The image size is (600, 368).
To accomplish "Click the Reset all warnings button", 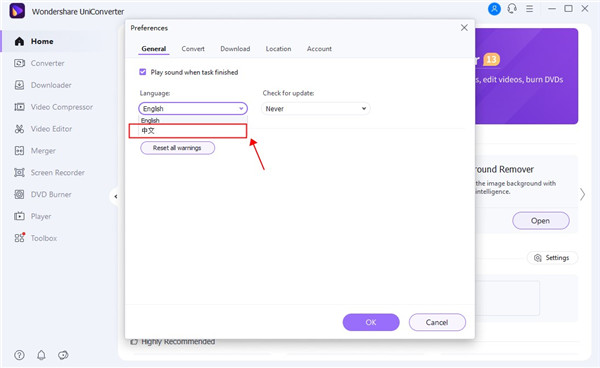I will tap(177, 148).
